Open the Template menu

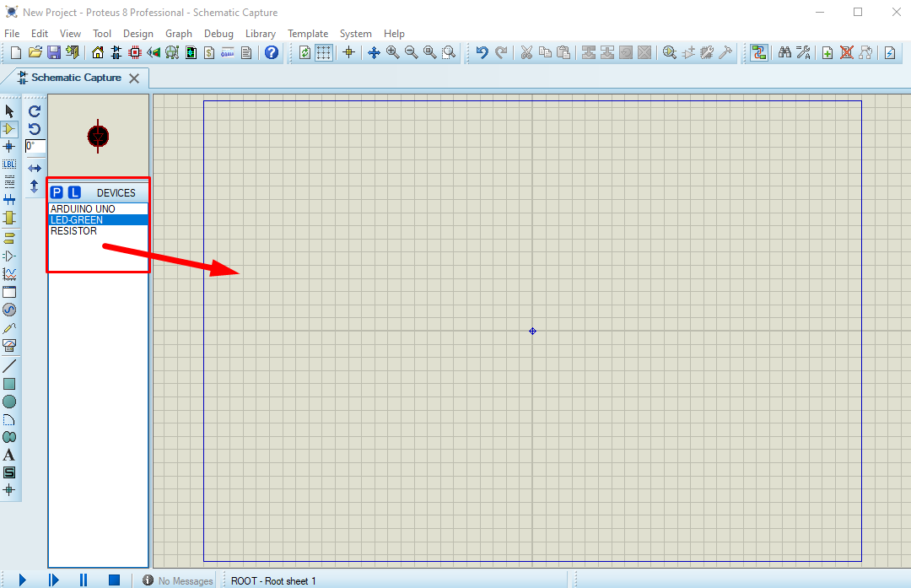click(308, 34)
